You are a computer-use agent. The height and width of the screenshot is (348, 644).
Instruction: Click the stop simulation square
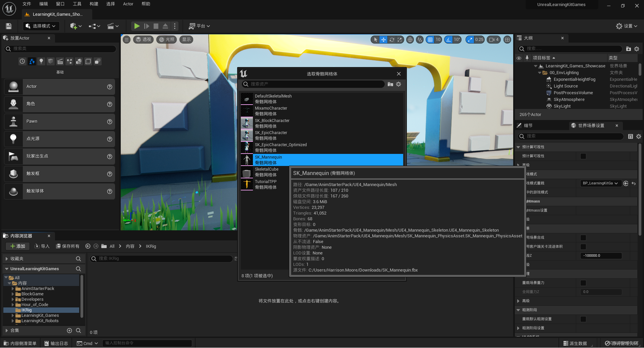click(156, 26)
